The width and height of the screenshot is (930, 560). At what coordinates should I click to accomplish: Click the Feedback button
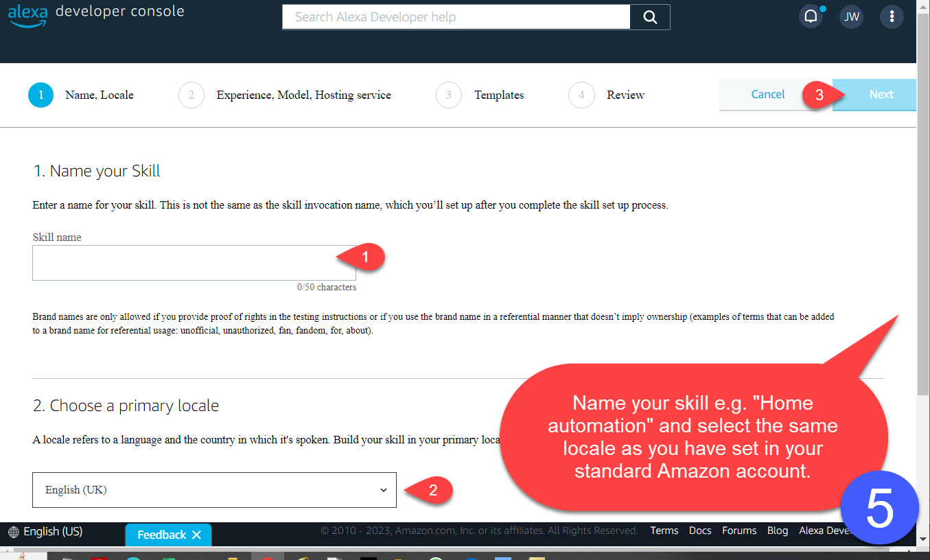[161, 535]
